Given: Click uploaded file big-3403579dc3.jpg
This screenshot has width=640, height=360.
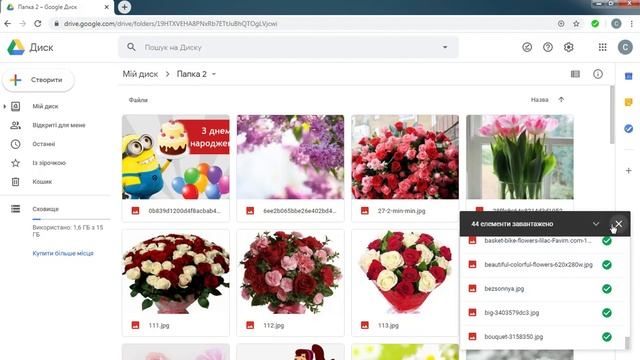Looking at the screenshot, I should point(511,313).
